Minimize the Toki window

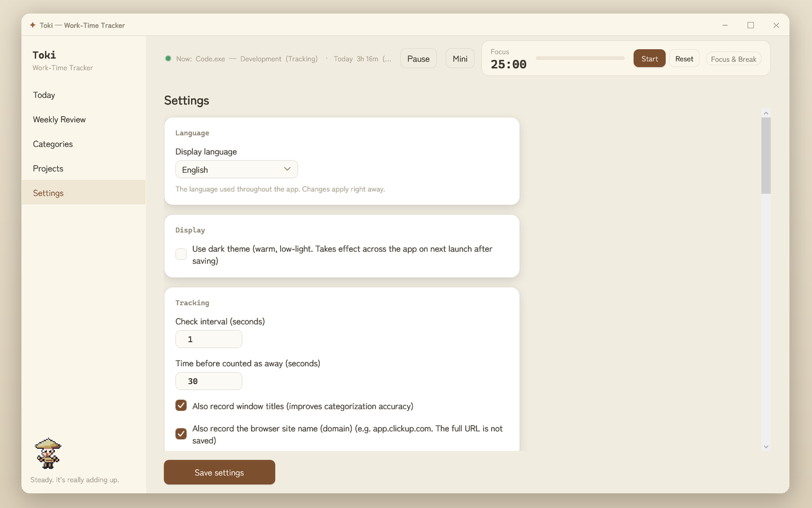[725, 25]
